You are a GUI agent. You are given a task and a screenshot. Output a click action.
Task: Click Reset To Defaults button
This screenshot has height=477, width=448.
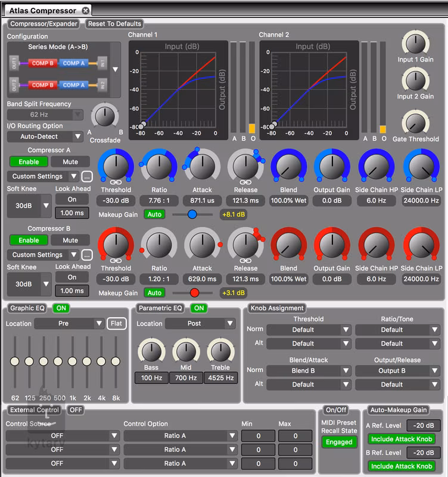tap(114, 24)
